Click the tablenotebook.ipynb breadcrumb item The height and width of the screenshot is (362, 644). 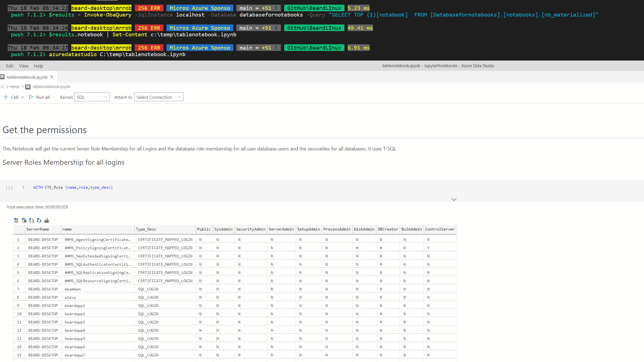[x=51, y=87]
